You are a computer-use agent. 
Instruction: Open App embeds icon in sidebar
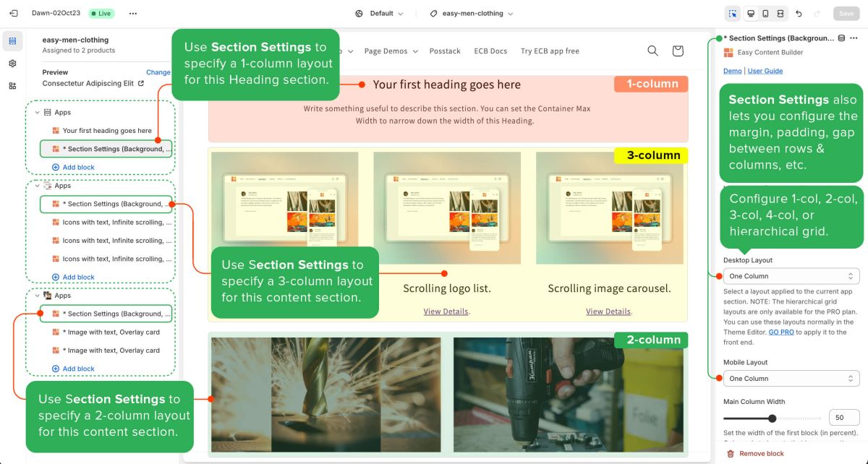tap(12, 86)
